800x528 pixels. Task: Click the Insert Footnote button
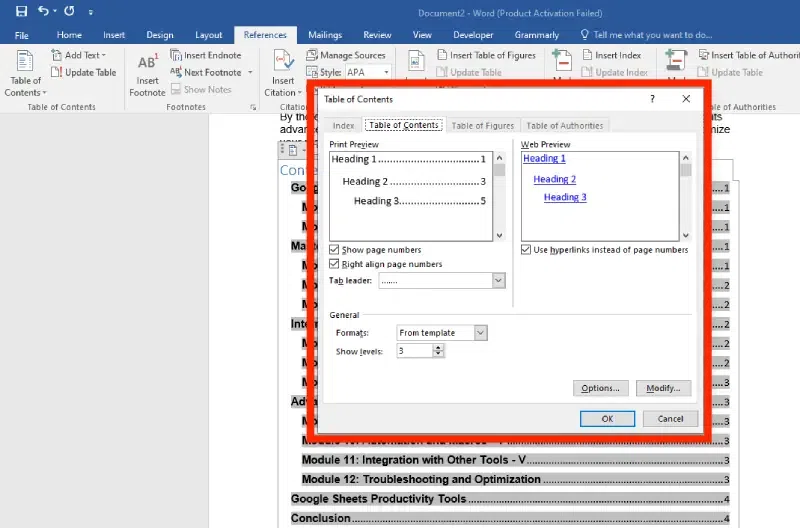[x=147, y=74]
